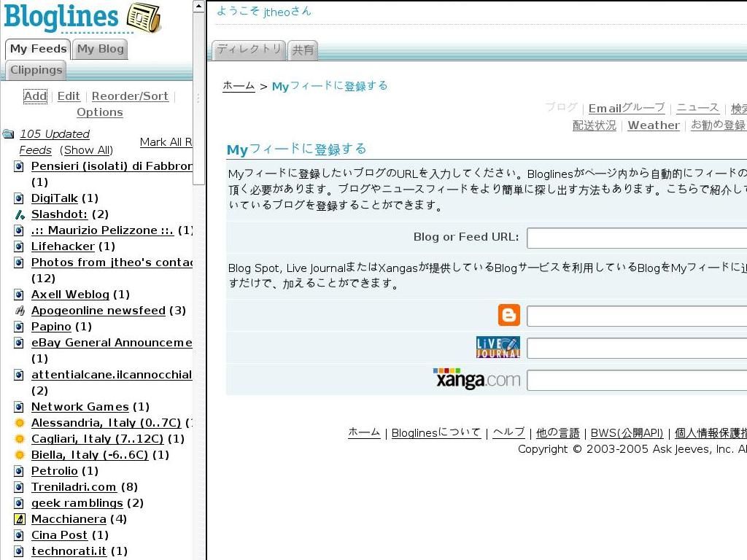
Task: Click the Add link in feeds panel
Action: click(35, 96)
